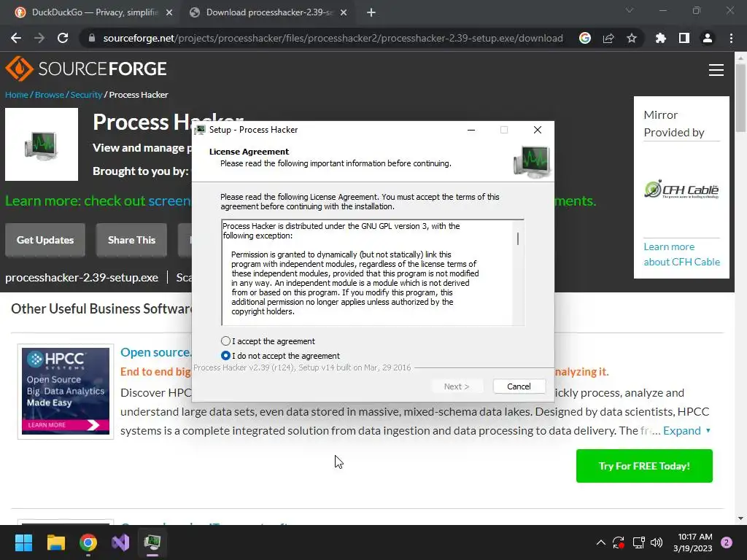Open Visual Studio from the taskbar
The height and width of the screenshot is (560, 747).
[120, 542]
